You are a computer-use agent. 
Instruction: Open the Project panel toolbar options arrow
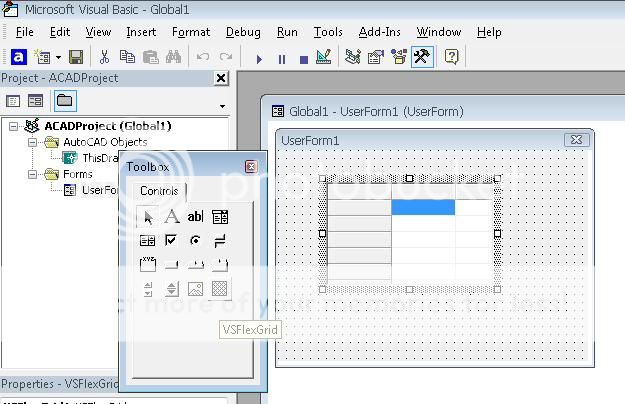pos(222,106)
